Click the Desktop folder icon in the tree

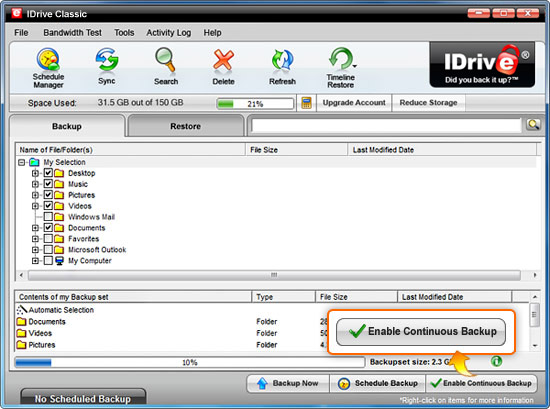click(x=59, y=173)
